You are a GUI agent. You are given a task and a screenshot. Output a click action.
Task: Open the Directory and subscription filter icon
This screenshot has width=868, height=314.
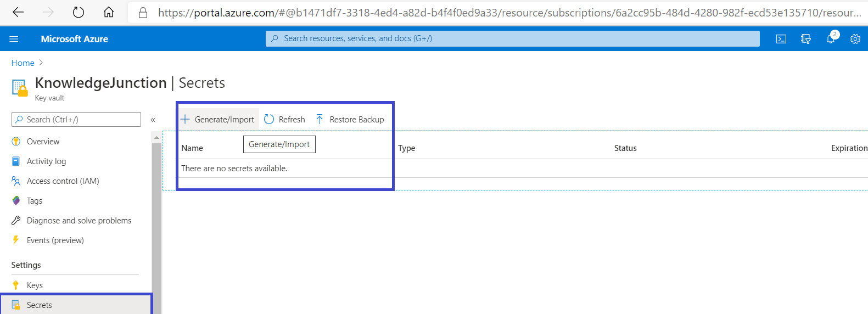pyautogui.click(x=806, y=39)
